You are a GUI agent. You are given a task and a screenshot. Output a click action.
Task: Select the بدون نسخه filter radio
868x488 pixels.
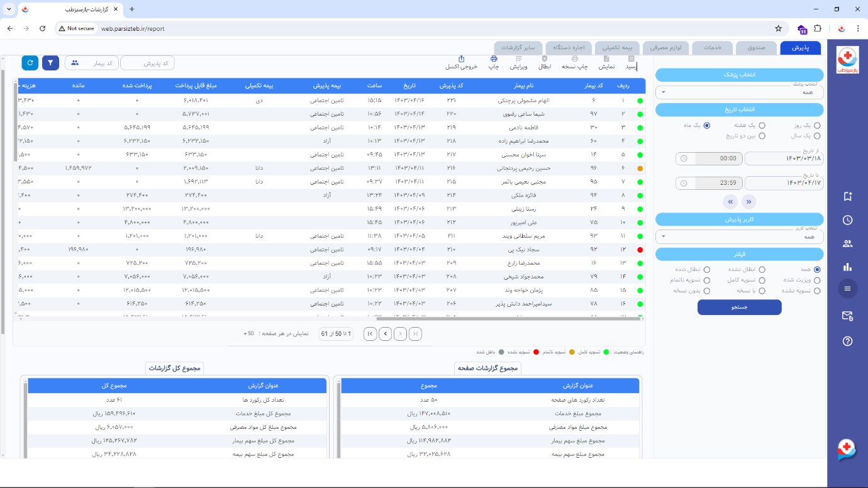coord(707,291)
